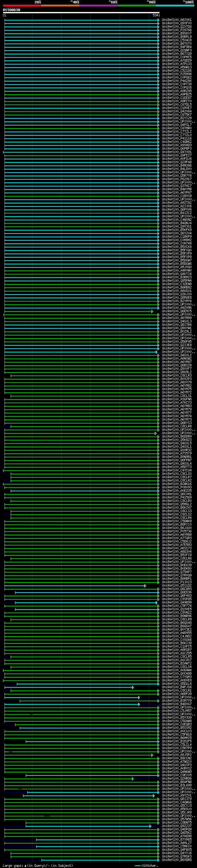Select the UniRef100_P13023 label
This screenshot has width=197, height=868.
pyautogui.click(x=176, y=582)
